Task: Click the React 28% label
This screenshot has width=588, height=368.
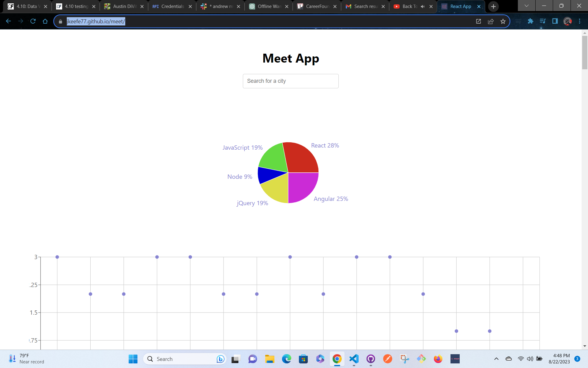Action: tap(325, 145)
